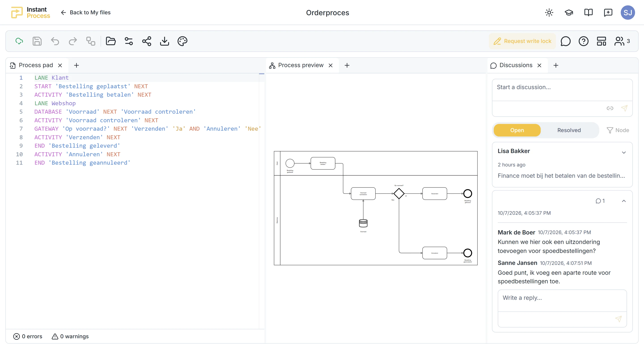The width and height of the screenshot is (644, 349).
Task: Open the graduation cap tutorials icon
Action: pyautogui.click(x=569, y=13)
